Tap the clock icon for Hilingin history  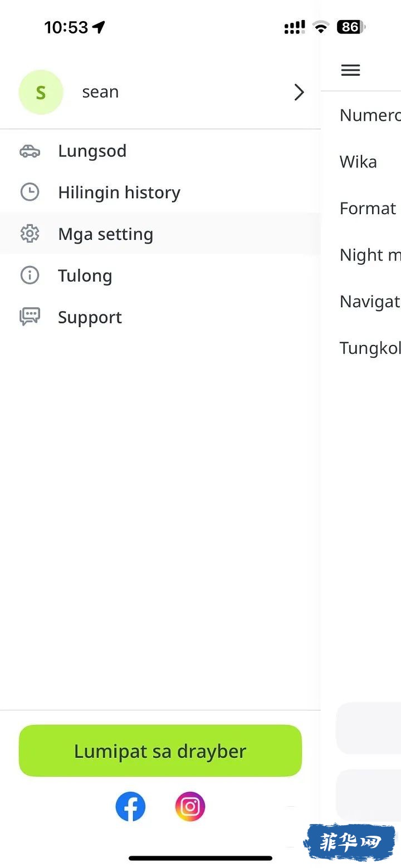30,193
